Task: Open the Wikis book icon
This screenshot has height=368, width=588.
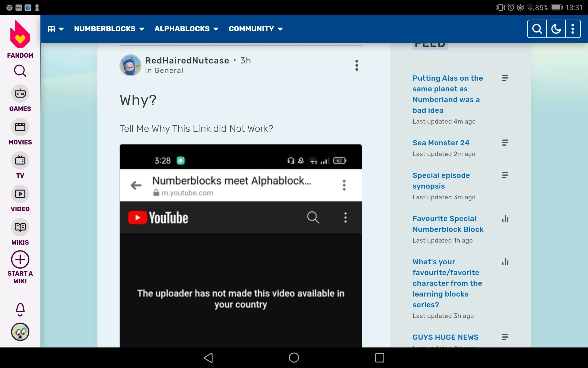Action: [20, 227]
